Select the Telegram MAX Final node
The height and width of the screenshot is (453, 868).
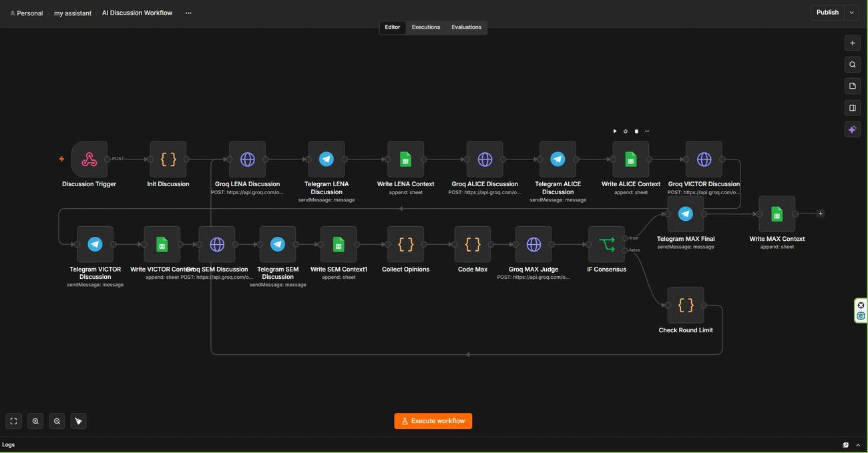[686, 214]
